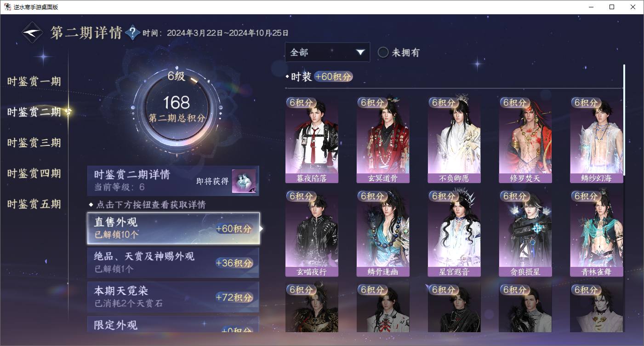The image size is (644, 346).
Task: Click the 即将获得 reward preview icon
Action: click(244, 181)
